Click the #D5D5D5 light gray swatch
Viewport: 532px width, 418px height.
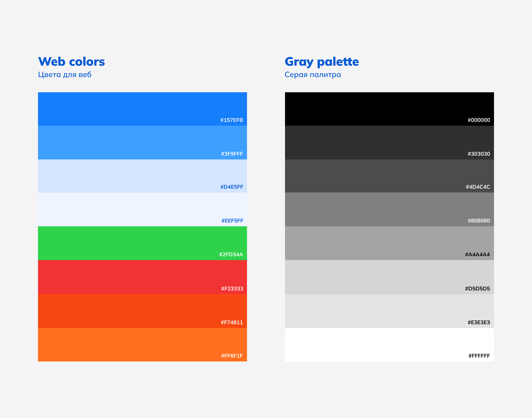[x=389, y=277]
